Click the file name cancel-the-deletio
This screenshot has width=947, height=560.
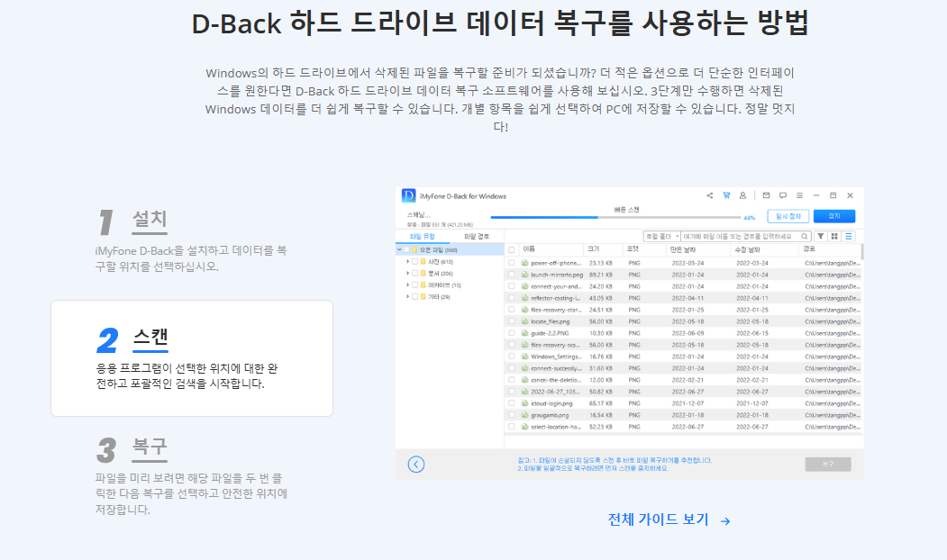coord(556,380)
